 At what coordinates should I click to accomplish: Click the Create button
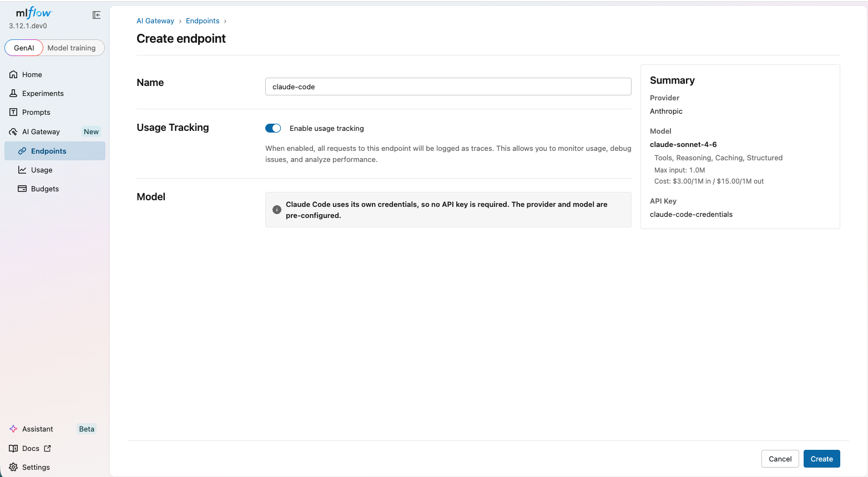tap(822, 459)
